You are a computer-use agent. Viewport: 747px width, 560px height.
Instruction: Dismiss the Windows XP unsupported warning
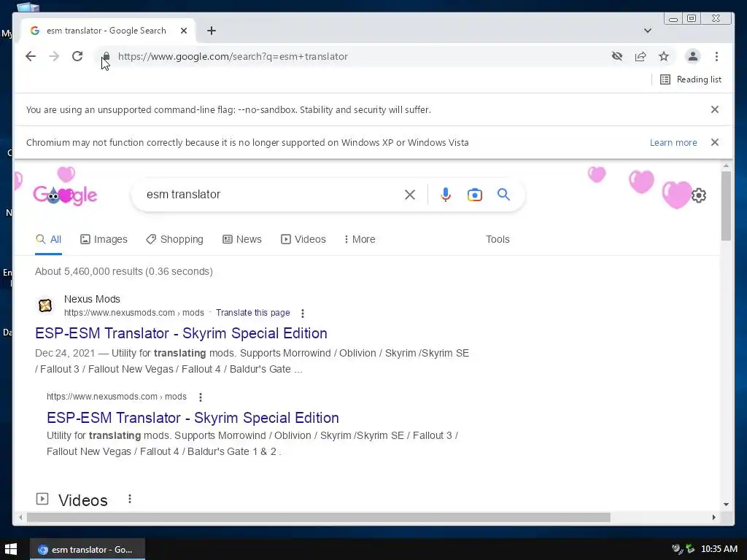pyautogui.click(x=715, y=142)
